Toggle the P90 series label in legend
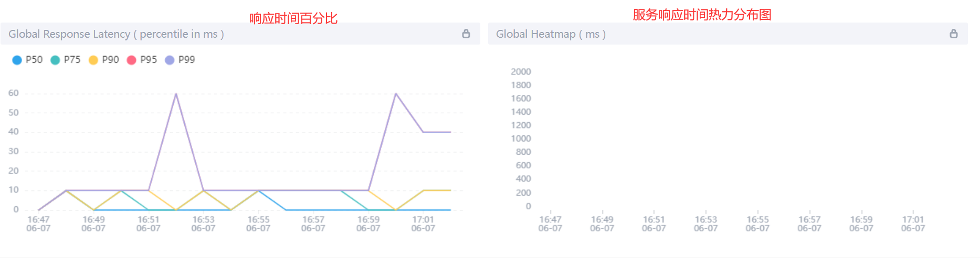 click(110, 60)
